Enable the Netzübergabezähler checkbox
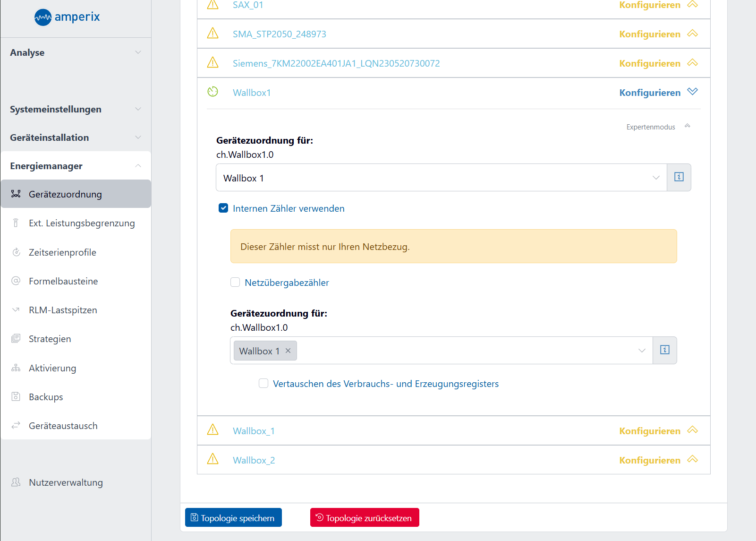Screen dimensions: 756x541 tap(235, 283)
